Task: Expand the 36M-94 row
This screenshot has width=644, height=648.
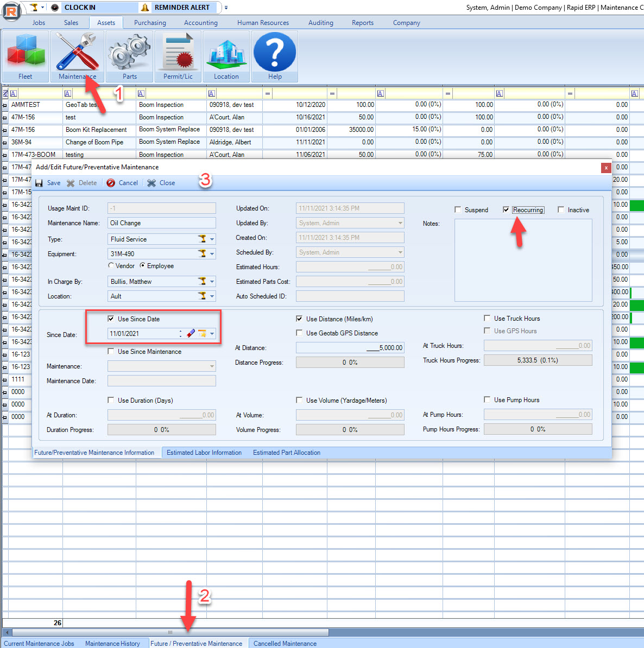Action: [x=5, y=143]
